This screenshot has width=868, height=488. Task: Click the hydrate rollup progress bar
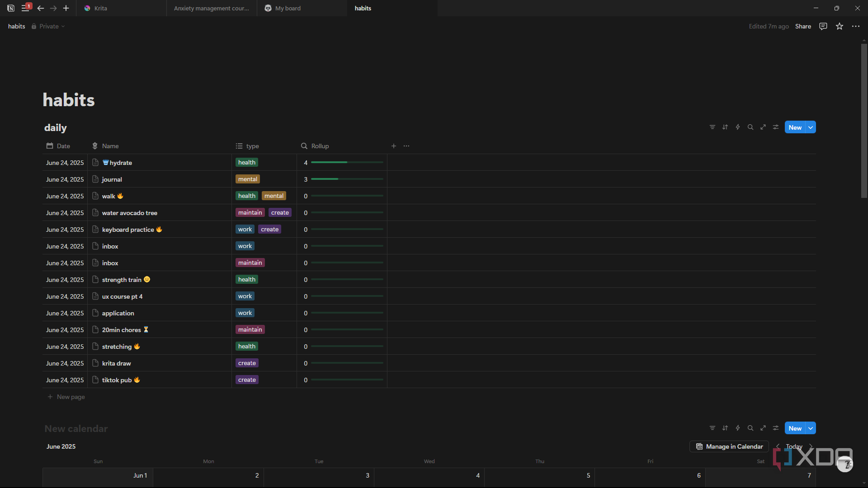347,162
